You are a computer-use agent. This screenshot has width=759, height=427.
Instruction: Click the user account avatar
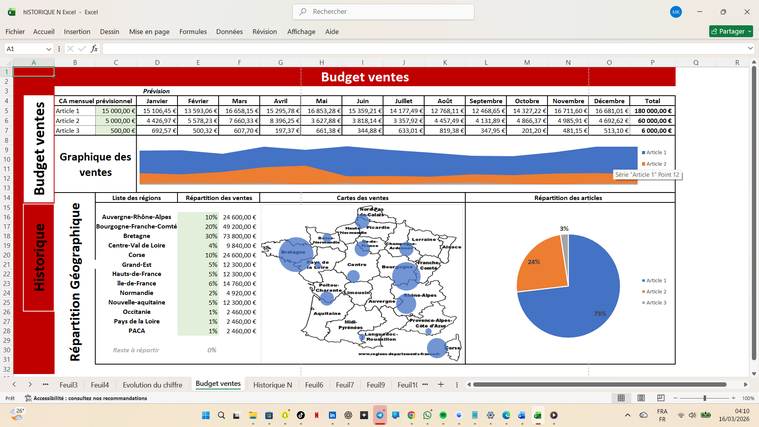coord(677,11)
